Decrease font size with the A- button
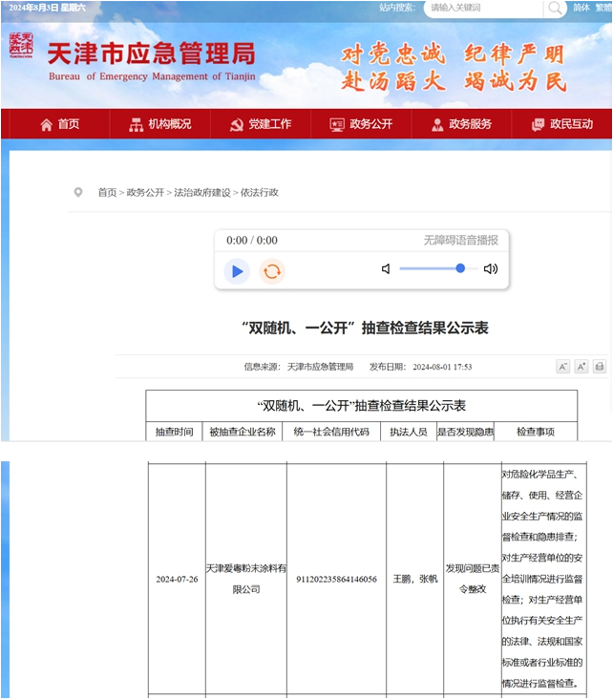Screen dimensions: 613x700 click(x=563, y=367)
